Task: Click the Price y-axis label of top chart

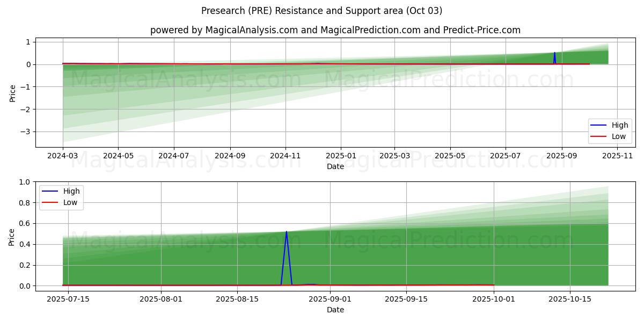Action: (x=12, y=93)
